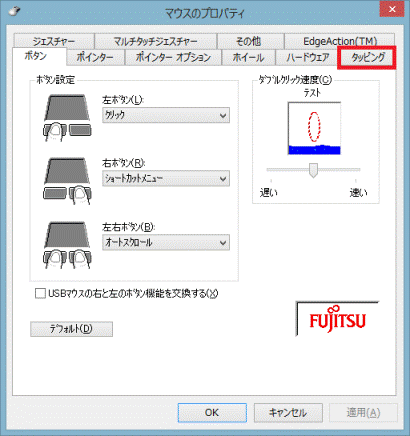Open the 右ボタン(R) ショートカットメニュー dropdown

166,179
